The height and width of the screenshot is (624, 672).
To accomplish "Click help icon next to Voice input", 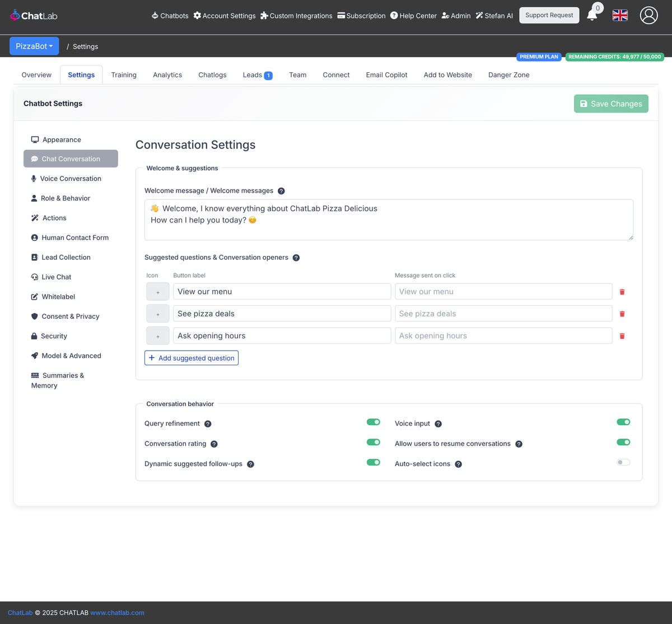I will click(x=438, y=424).
